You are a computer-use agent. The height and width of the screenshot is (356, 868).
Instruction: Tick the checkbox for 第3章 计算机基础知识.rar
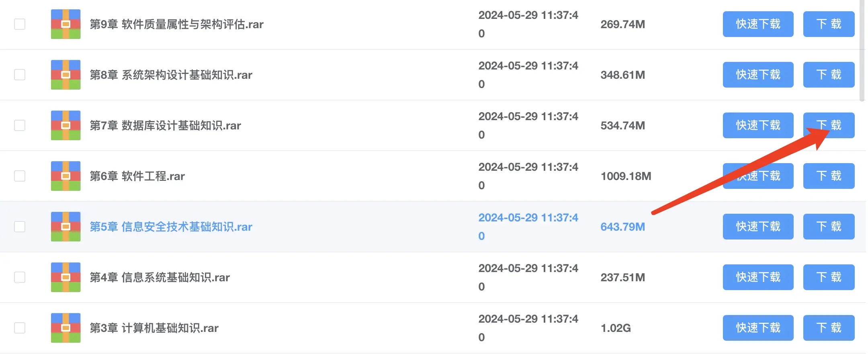[x=20, y=328]
